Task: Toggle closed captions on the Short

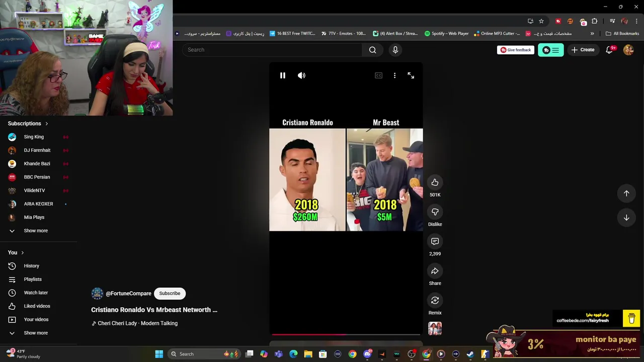Action: pos(378,75)
